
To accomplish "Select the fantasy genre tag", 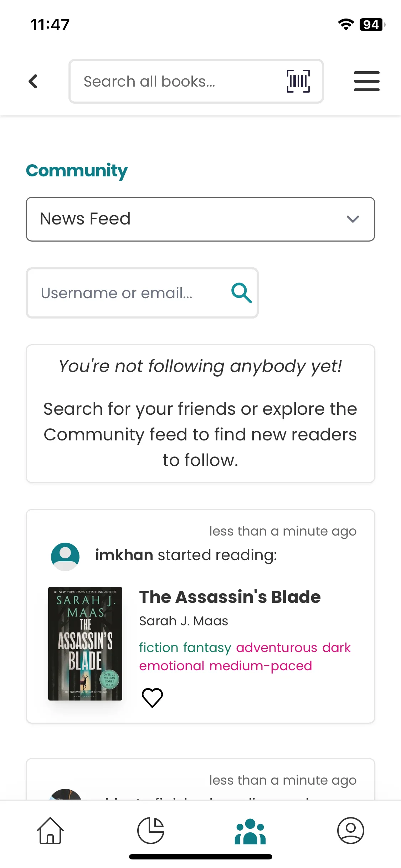I will coord(207,647).
